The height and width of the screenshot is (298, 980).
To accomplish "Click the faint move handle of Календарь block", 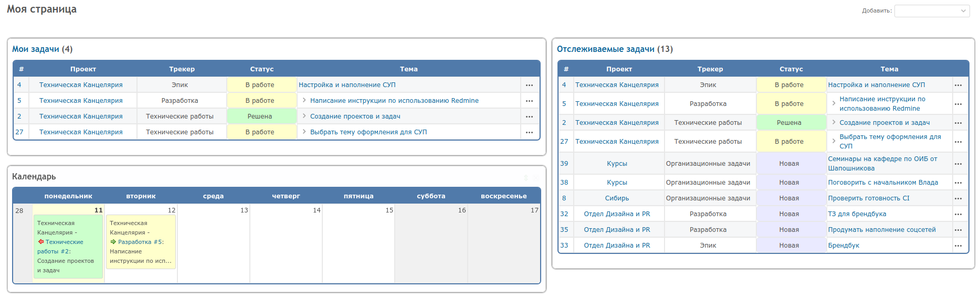I will (525, 178).
